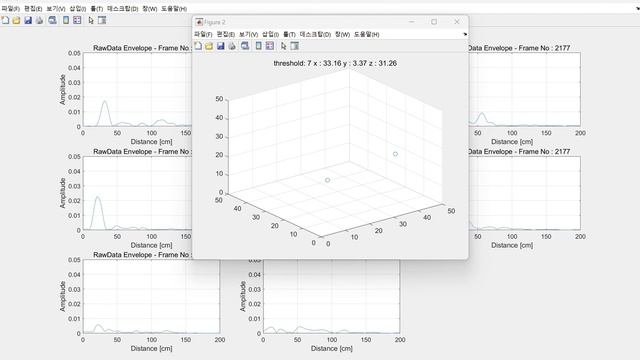The width and height of the screenshot is (640, 360).
Task: Click top-left plot title 'RawData Envelope - Frame No'
Action: click(141, 48)
